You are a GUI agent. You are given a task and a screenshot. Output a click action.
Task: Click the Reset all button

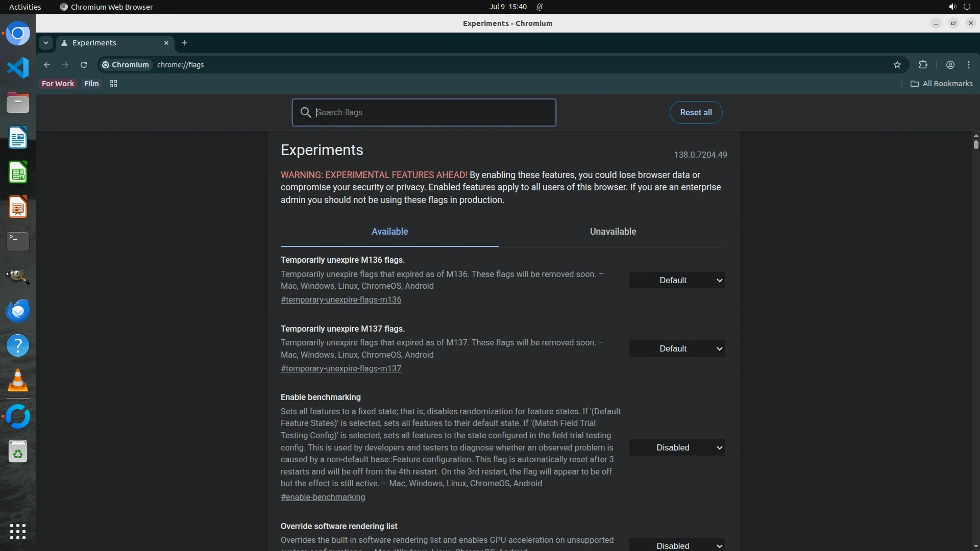pyautogui.click(x=696, y=113)
